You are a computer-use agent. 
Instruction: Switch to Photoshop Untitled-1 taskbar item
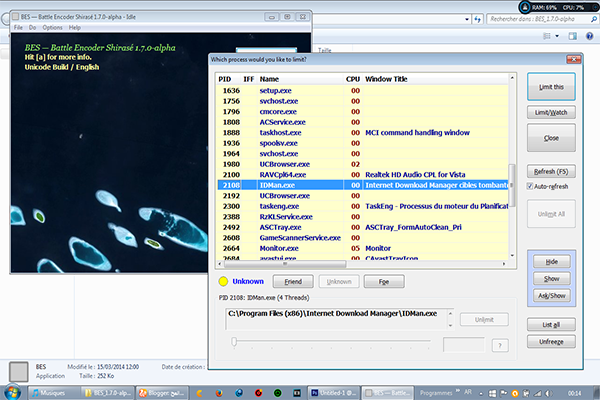[x=333, y=393]
